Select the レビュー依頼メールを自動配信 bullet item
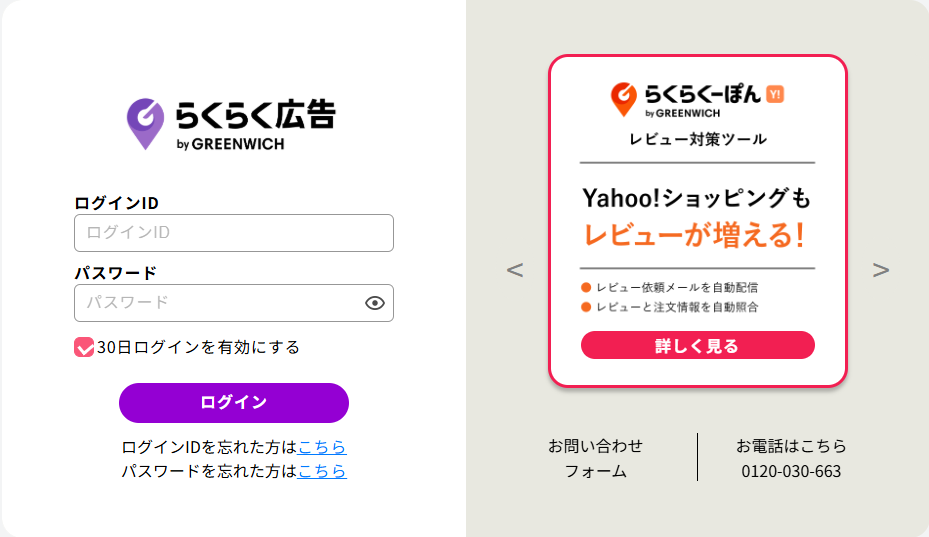 [676, 287]
